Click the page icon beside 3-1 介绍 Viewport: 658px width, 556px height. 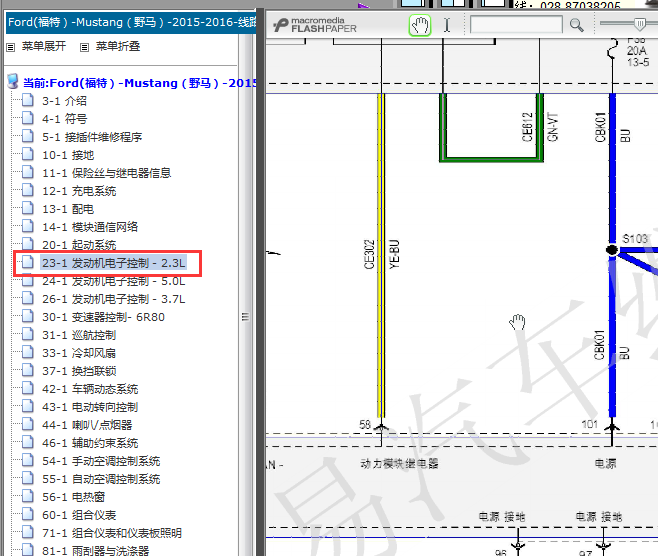pos(28,100)
